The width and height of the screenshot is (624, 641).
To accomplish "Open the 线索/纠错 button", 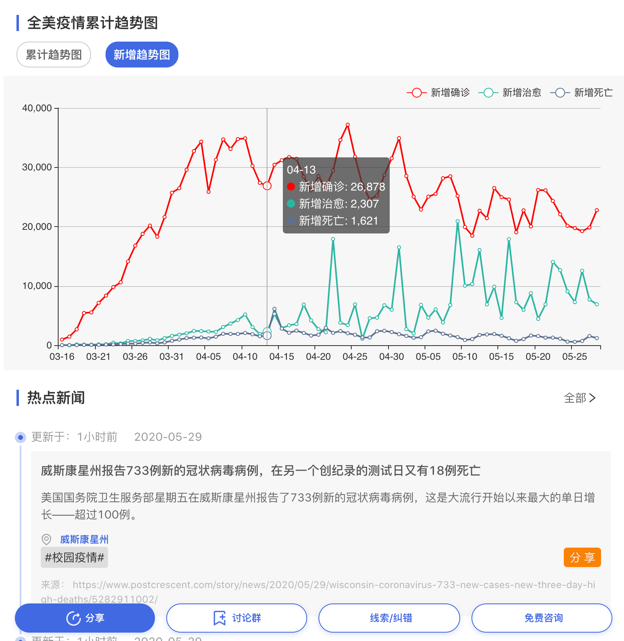I will 389,618.
